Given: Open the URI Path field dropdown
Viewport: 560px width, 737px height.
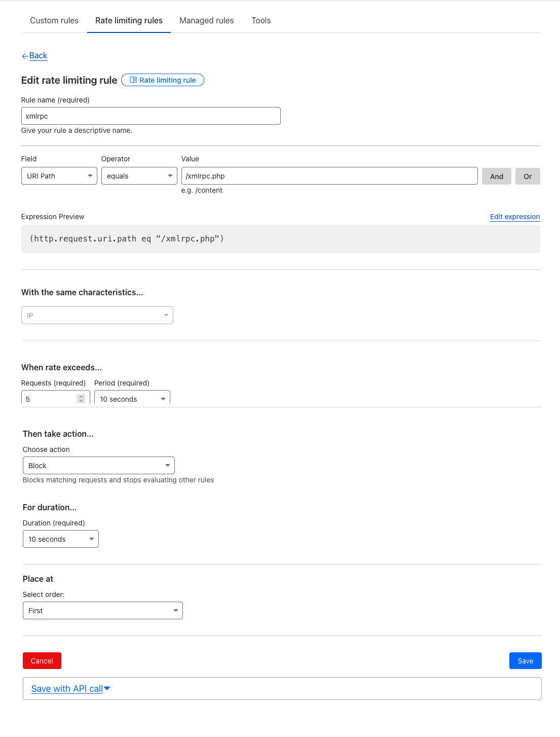Looking at the screenshot, I should 59,176.
